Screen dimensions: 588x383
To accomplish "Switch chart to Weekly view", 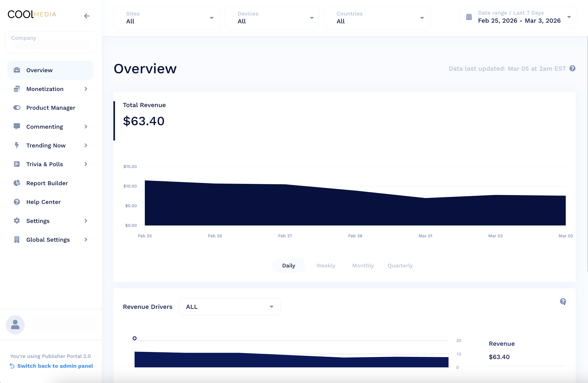I will pyautogui.click(x=326, y=266).
